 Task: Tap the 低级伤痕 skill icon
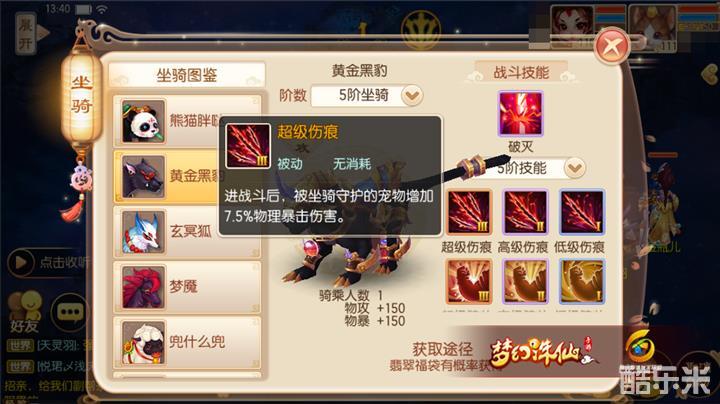[x=581, y=212]
